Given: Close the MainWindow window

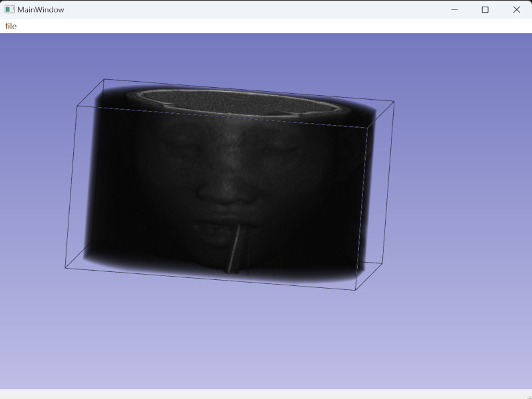Looking at the screenshot, I should (517, 9).
